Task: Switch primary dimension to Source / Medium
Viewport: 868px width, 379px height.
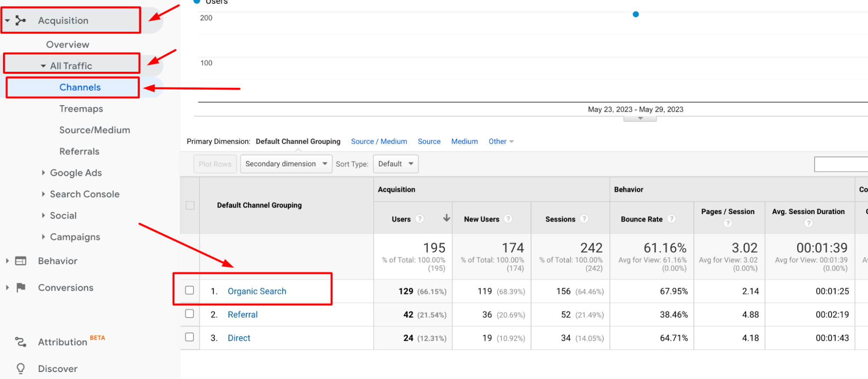Action: point(379,141)
